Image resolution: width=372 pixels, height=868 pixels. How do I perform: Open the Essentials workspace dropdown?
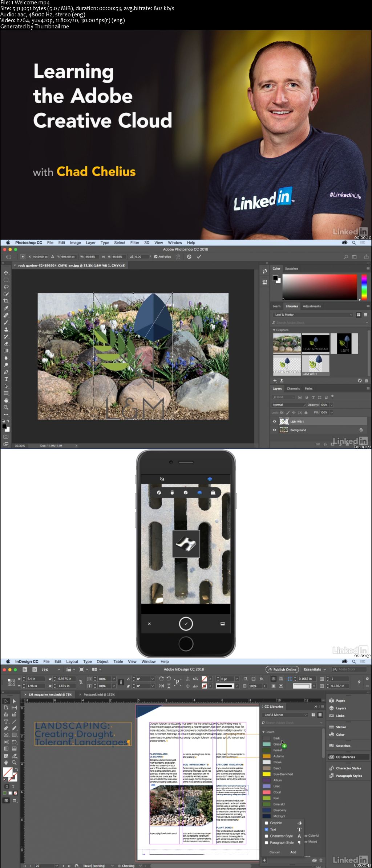(x=315, y=669)
